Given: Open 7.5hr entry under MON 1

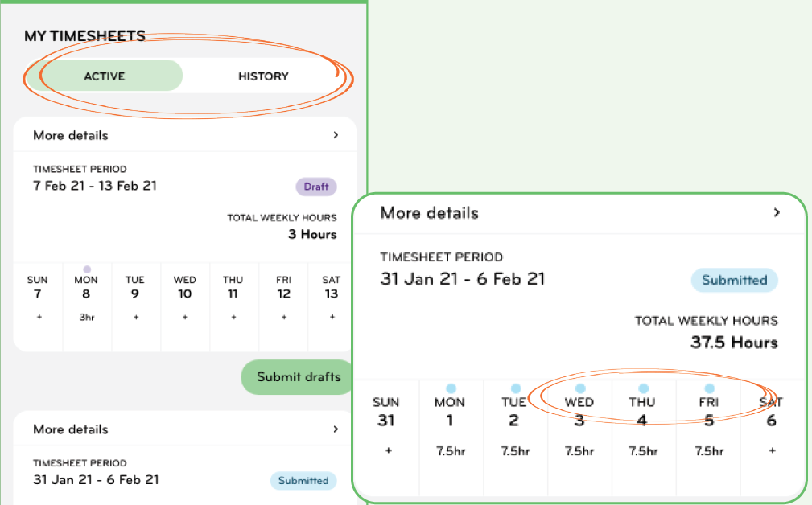Looking at the screenshot, I should point(451,451).
